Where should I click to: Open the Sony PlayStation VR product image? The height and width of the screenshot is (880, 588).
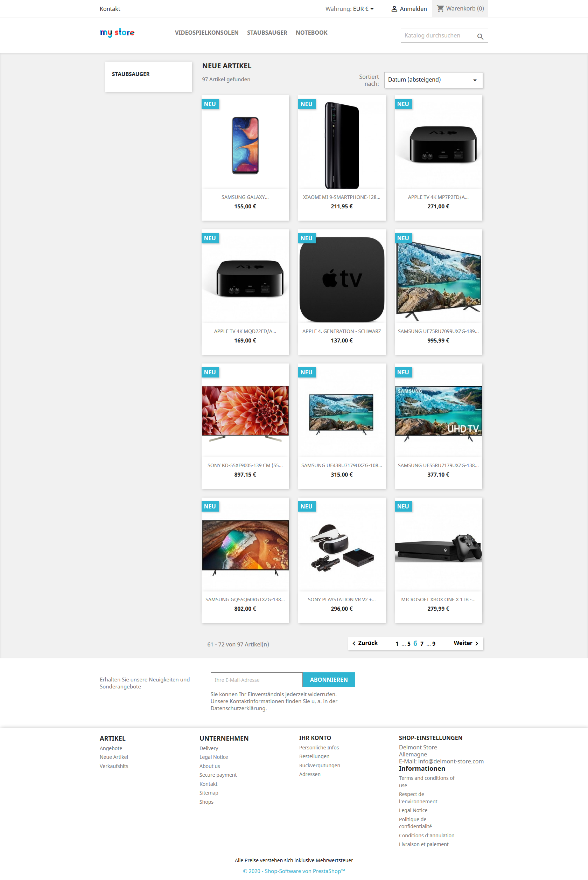coord(342,547)
